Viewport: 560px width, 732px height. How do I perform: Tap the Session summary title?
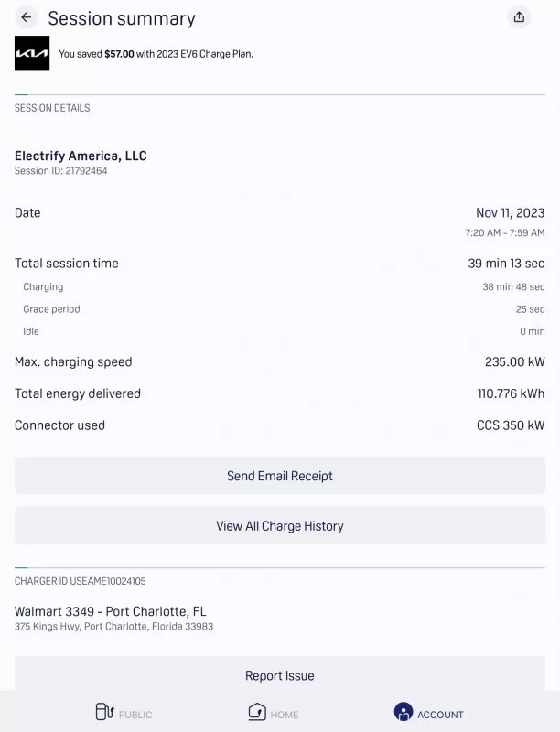click(122, 18)
